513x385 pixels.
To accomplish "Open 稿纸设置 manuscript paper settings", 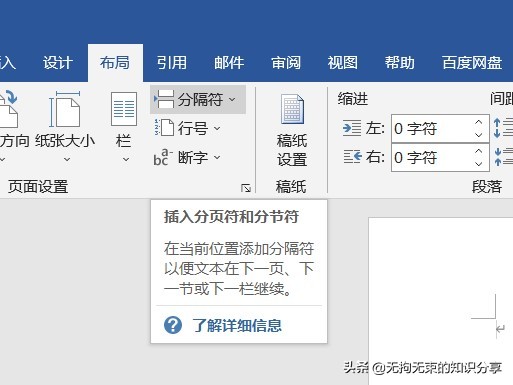I will (292, 130).
